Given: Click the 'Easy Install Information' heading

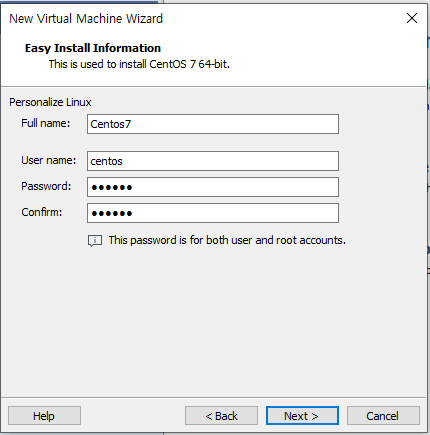Looking at the screenshot, I should tap(93, 48).
